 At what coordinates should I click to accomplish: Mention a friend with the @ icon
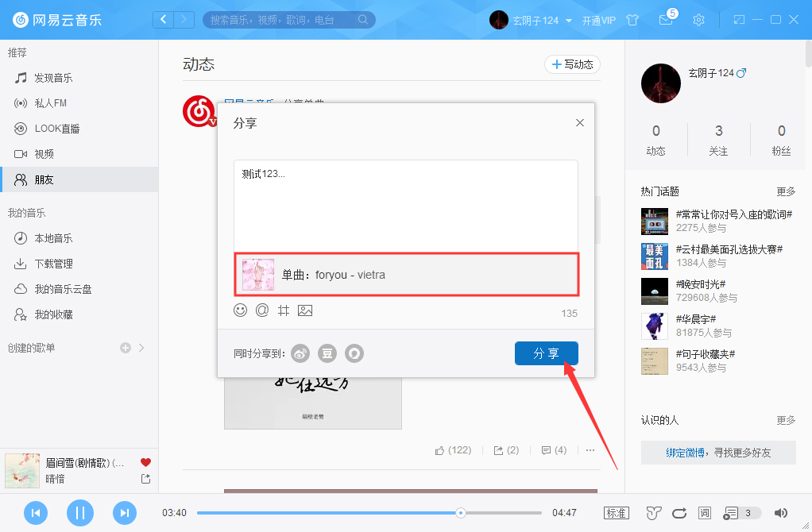(261, 310)
